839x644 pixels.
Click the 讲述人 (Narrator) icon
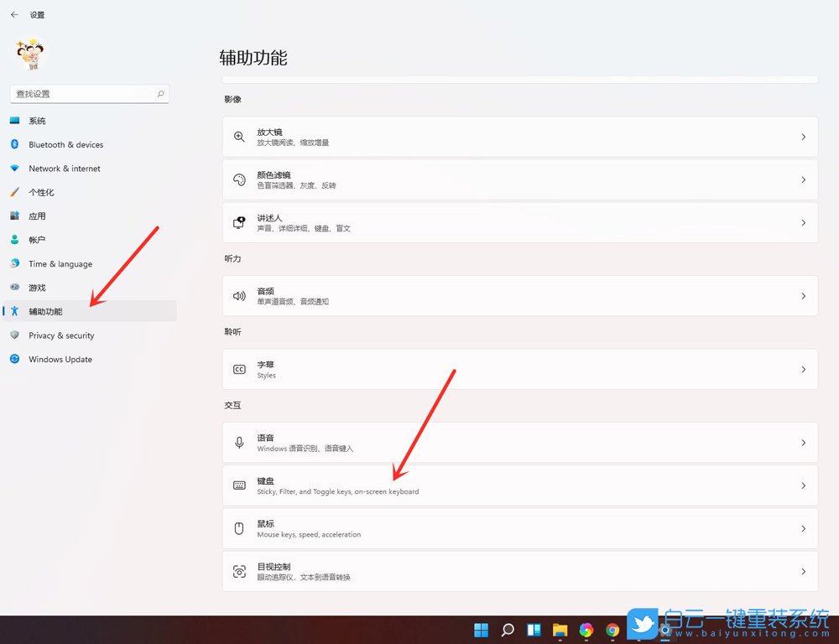[239, 222]
